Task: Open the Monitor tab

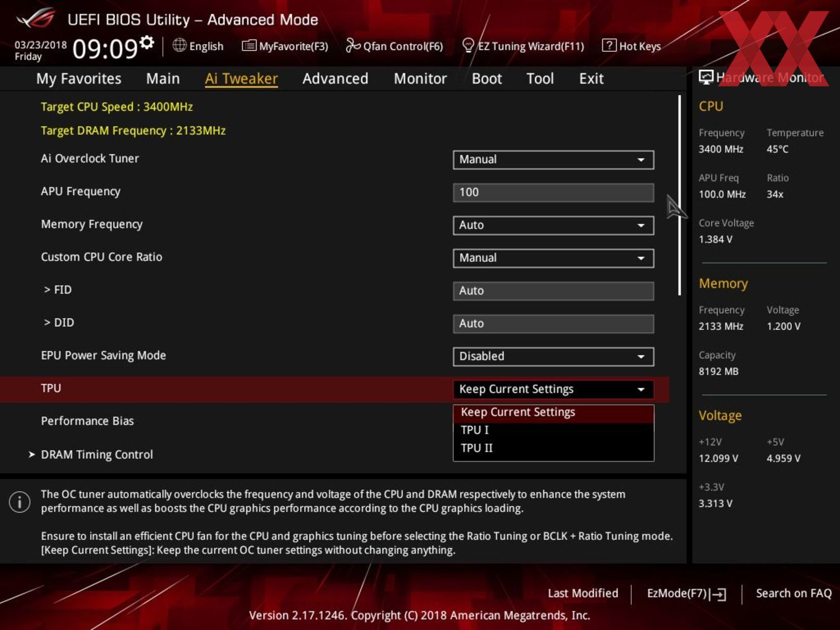Action: coord(421,78)
